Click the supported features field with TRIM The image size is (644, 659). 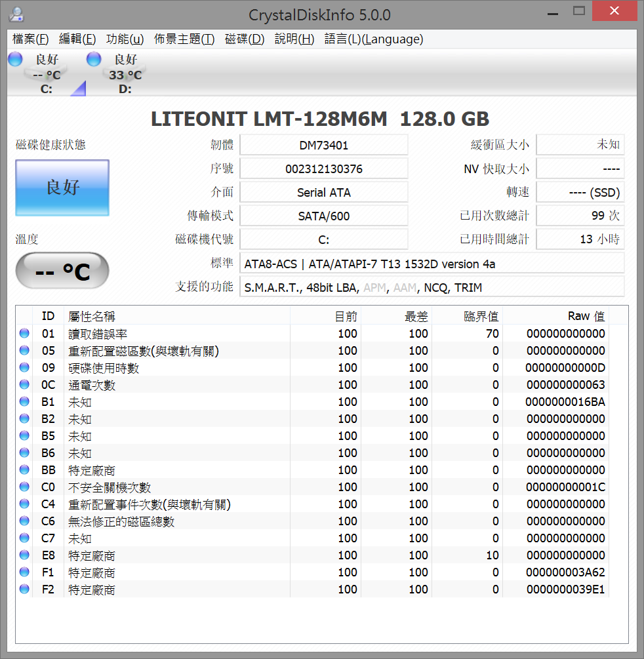(x=432, y=287)
